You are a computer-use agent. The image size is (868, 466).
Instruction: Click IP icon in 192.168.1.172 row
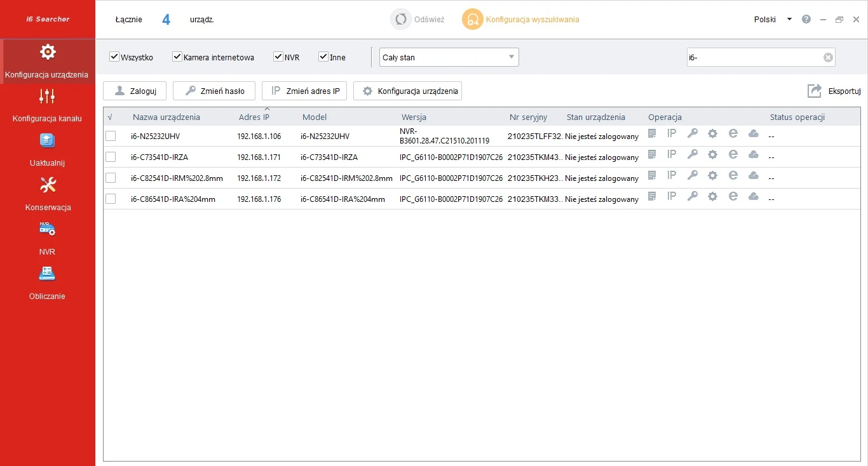click(x=672, y=175)
